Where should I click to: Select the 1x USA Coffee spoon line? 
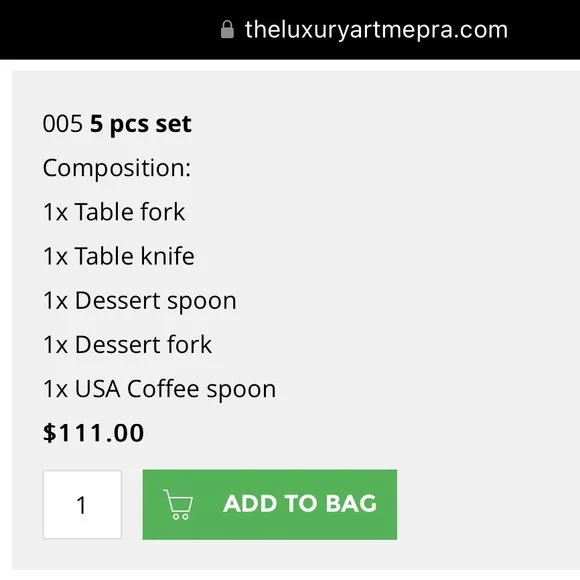point(159,389)
